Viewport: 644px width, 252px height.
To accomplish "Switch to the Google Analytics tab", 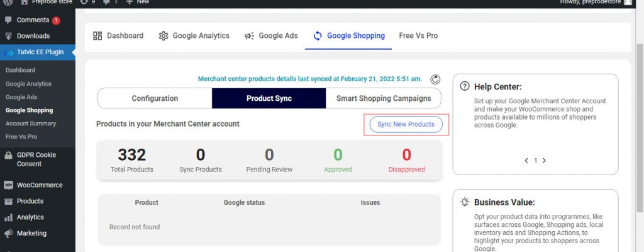I will coord(194,36).
